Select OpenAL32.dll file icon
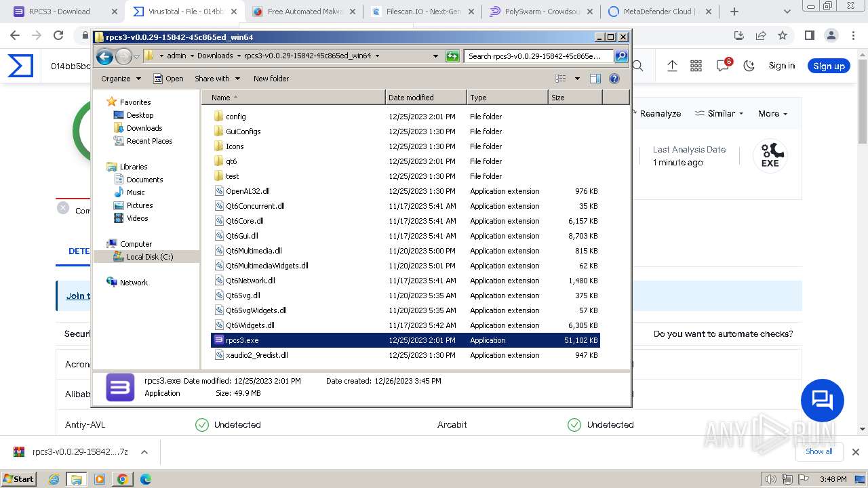This screenshot has width=868, height=488. (219, 191)
